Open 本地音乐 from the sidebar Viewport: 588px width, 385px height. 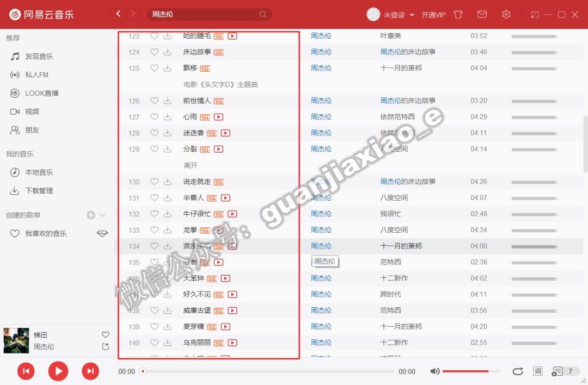(x=40, y=172)
